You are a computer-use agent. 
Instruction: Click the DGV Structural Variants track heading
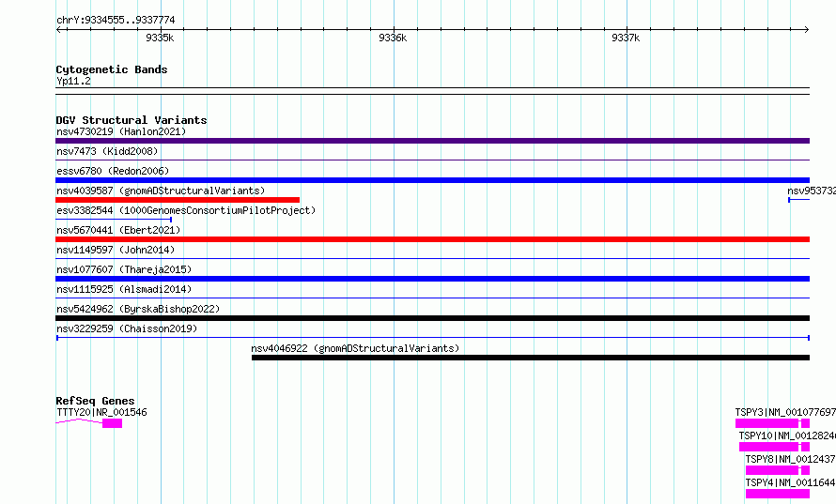click(132, 120)
